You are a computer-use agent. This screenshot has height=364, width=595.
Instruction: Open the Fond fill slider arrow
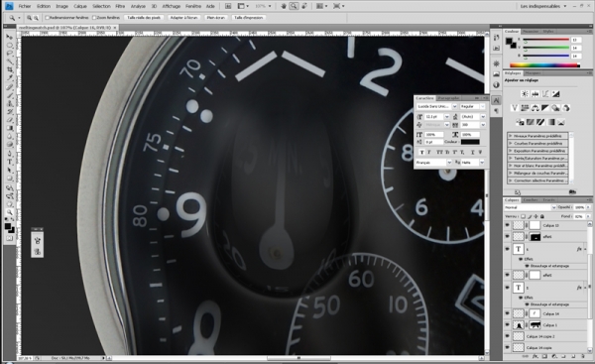(588, 216)
